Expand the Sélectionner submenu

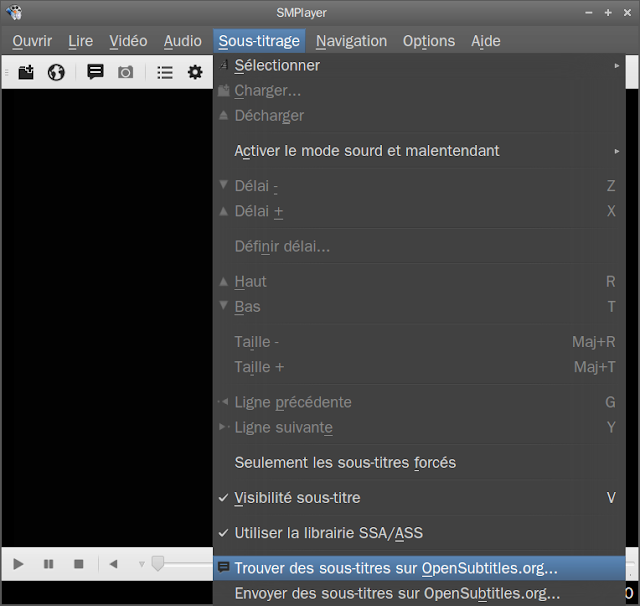[419, 66]
